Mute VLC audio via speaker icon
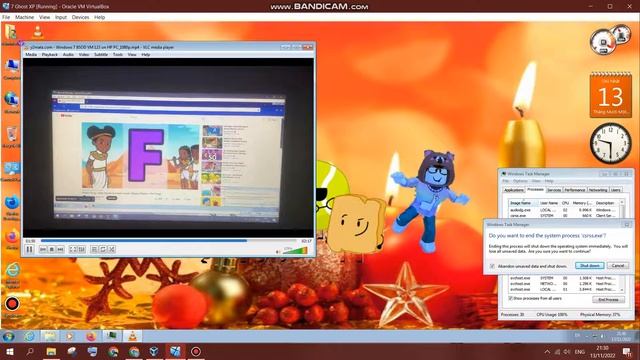The width and height of the screenshot is (640, 360). pos(278,251)
